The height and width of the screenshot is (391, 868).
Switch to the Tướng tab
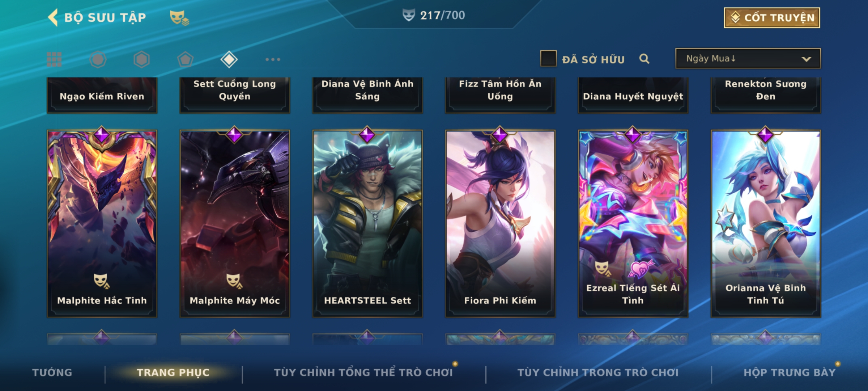point(52,373)
